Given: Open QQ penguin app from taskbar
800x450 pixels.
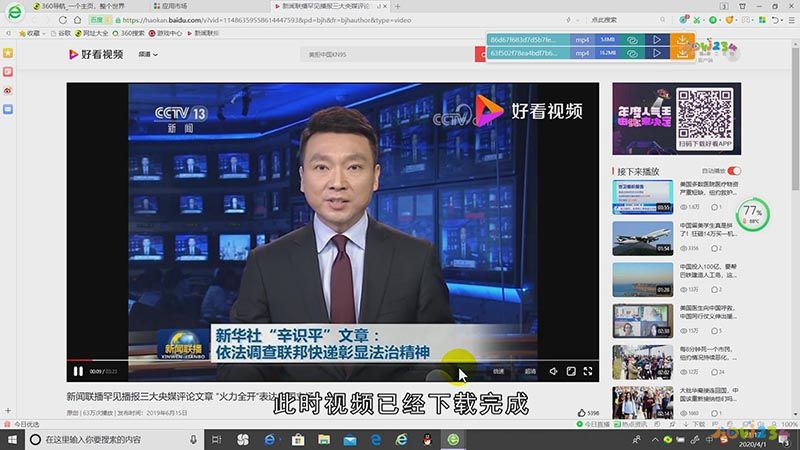Looking at the screenshot, I should [428, 439].
